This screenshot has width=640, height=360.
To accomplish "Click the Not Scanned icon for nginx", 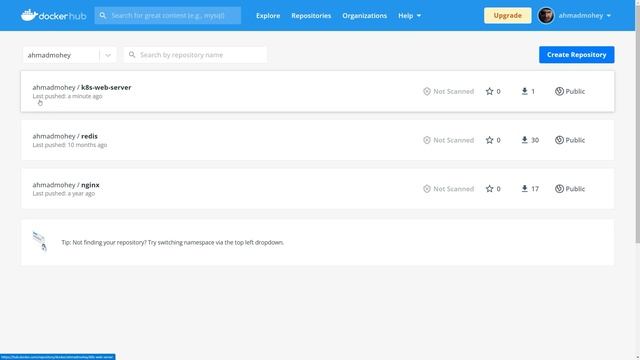I will click(x=427, y=189).
